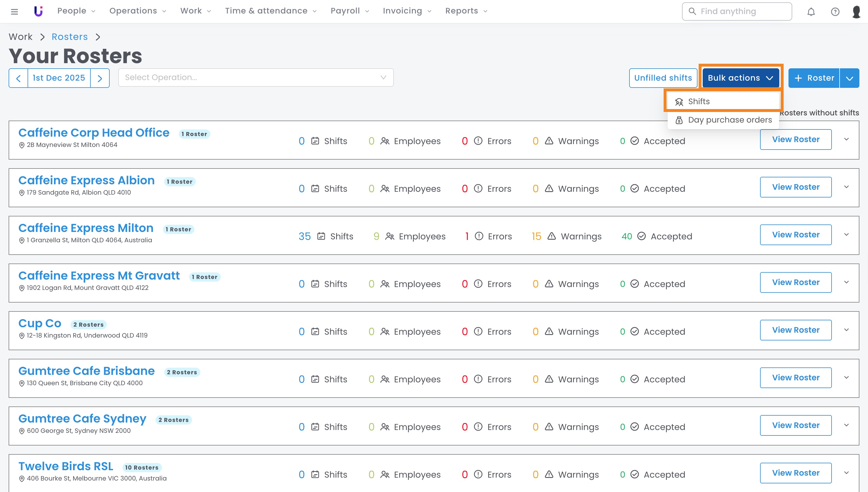Open the hamburger side menu

click(14, 11)
